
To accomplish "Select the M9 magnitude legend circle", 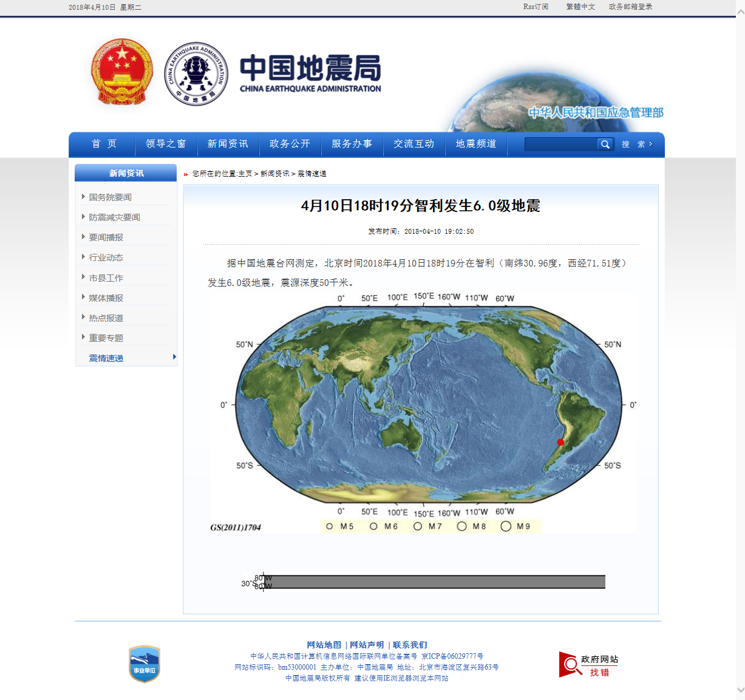I will 506,526.
